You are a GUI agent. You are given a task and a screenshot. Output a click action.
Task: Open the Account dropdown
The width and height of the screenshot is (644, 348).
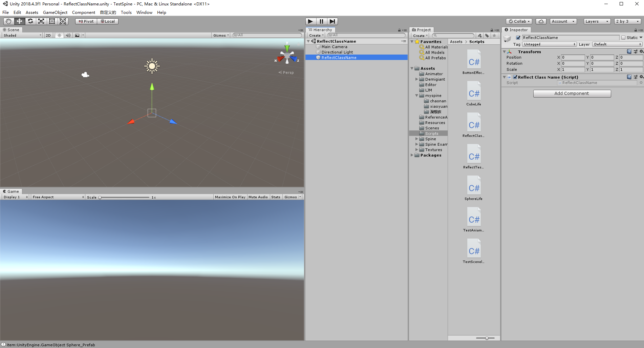[563, 21]
